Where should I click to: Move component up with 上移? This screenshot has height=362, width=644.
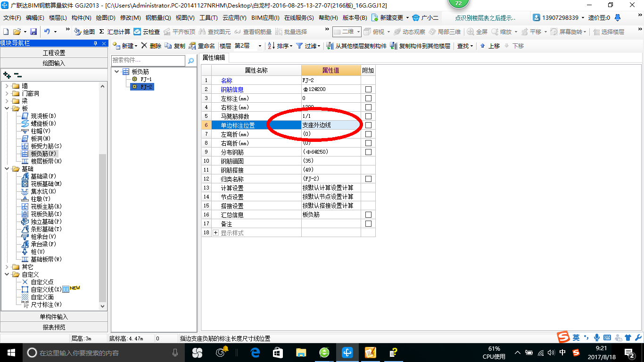click(x=490, y=46)
